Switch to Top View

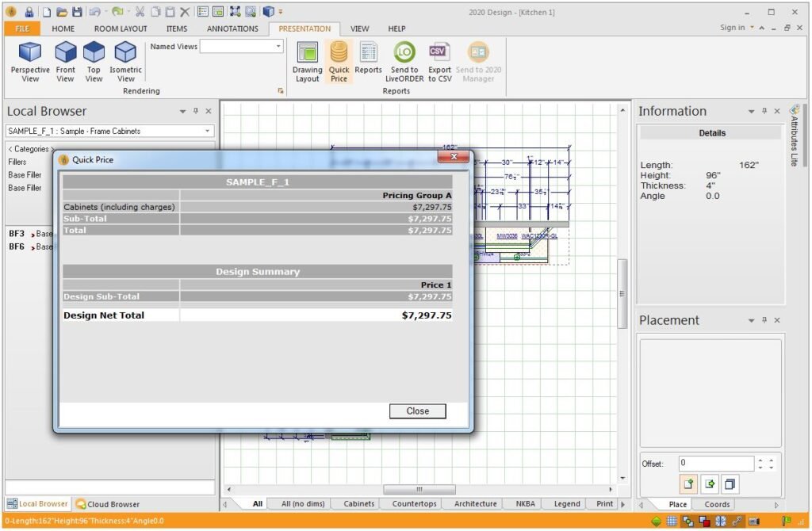[x=94, y=62]
